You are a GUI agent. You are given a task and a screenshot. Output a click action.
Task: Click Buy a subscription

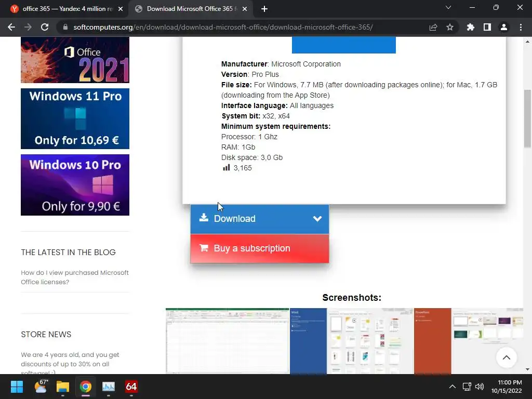coord(260,248)
